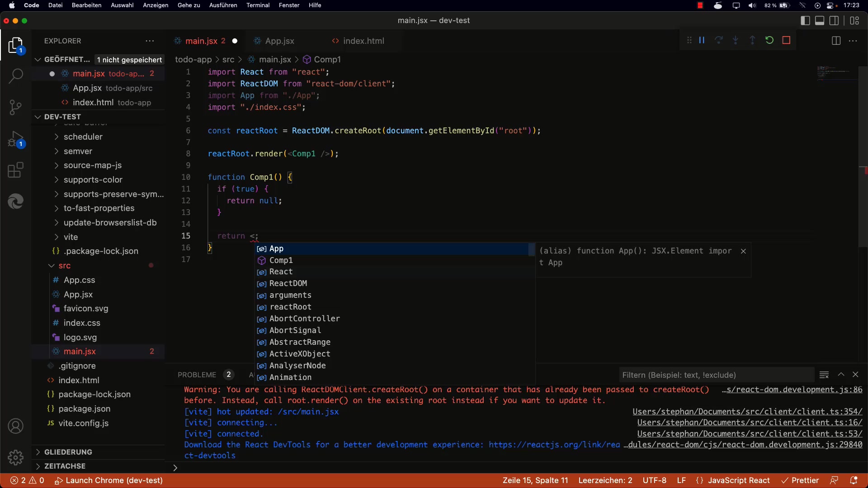
Task: Split the editor to the right
Action: click(836, 41)
